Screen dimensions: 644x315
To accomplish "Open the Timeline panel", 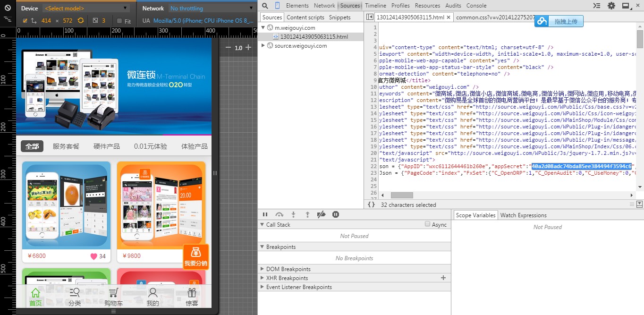I will point(375,6).
